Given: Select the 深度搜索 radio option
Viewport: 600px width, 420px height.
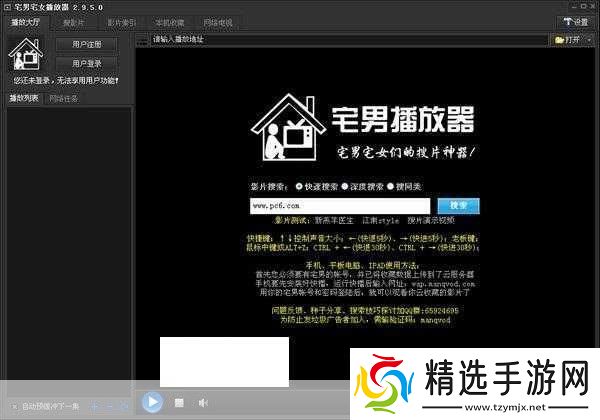Looking at the screenshot, I should click(345, 186).
